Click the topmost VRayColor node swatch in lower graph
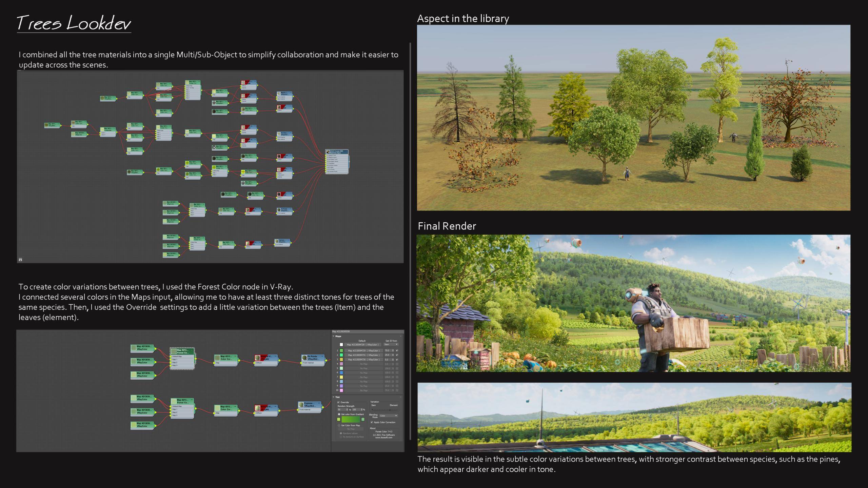This screenshot has height=488, width=868. pos(134,348)
